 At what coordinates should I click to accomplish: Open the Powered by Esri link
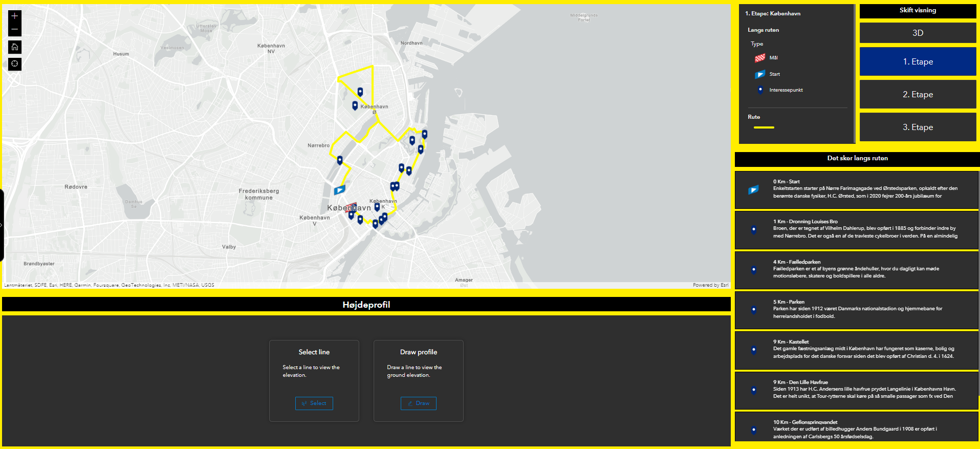pyautogui.click(x=710, y=285)
